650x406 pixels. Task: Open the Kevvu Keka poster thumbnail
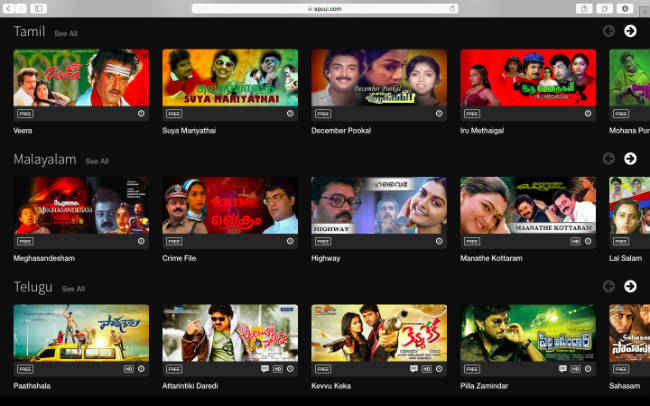tap(379, 333)
